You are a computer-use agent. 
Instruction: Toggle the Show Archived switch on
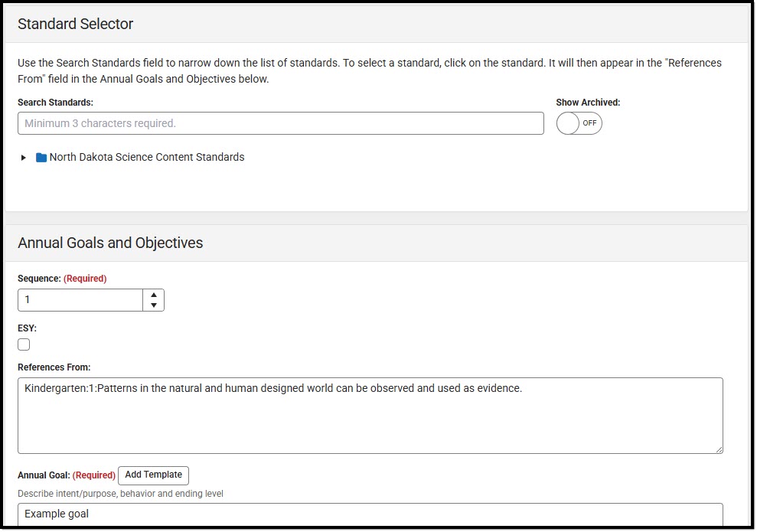(x=579, y=123)
